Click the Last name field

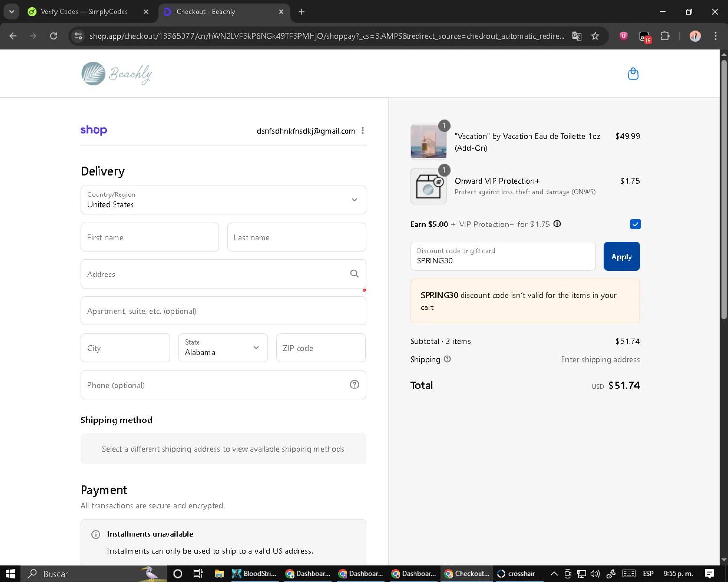(x=297, y=237)
